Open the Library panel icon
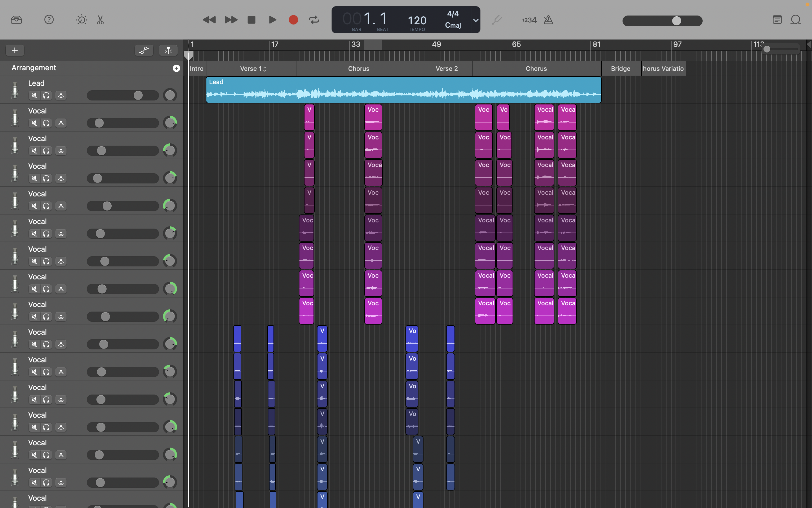This screenshot has width=812, height=508. (16, 20)
